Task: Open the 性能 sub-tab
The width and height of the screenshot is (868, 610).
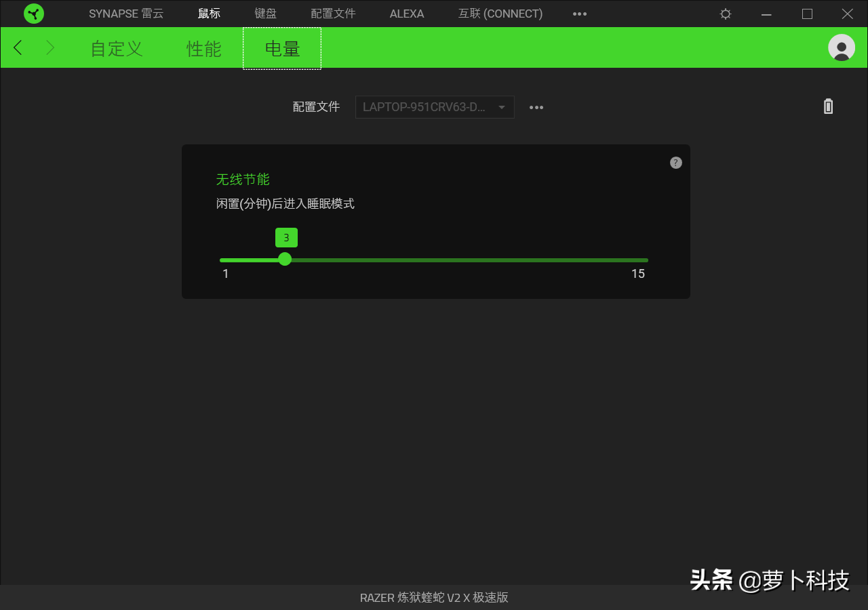Action: click(x=204, y=49)
